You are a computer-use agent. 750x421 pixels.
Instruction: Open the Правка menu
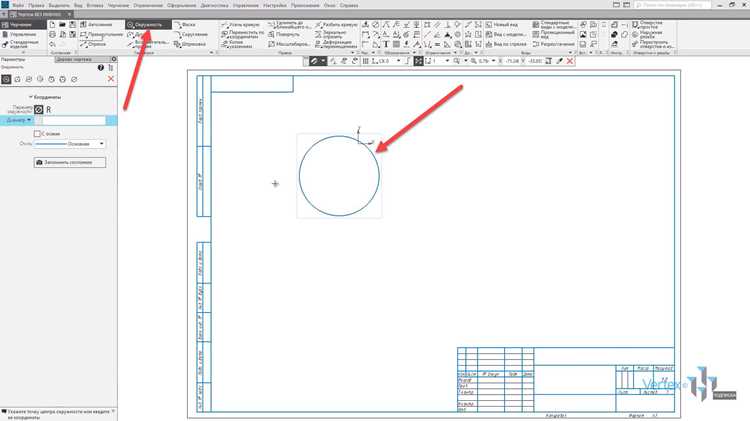[36, 5]
